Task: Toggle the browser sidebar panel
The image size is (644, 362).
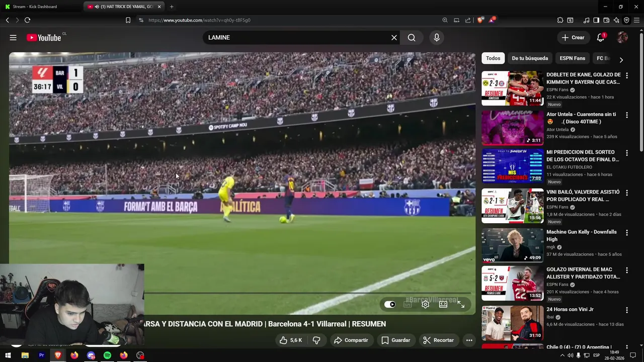Action: pos(596,20)
